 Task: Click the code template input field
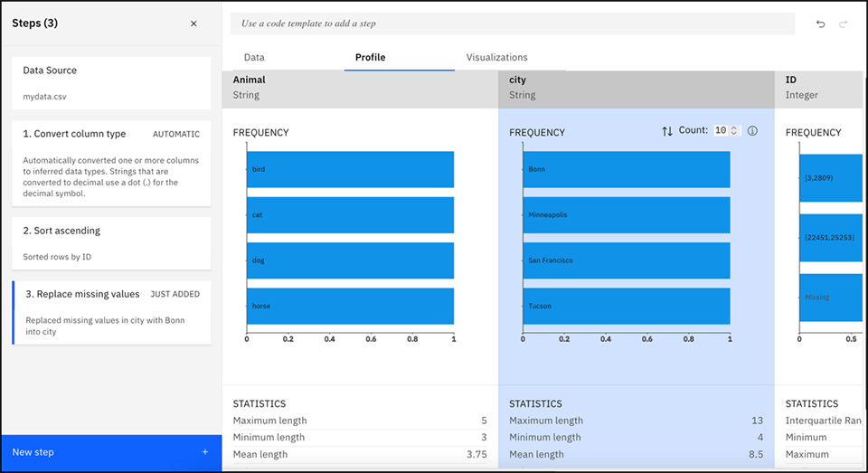pos(513,24)
